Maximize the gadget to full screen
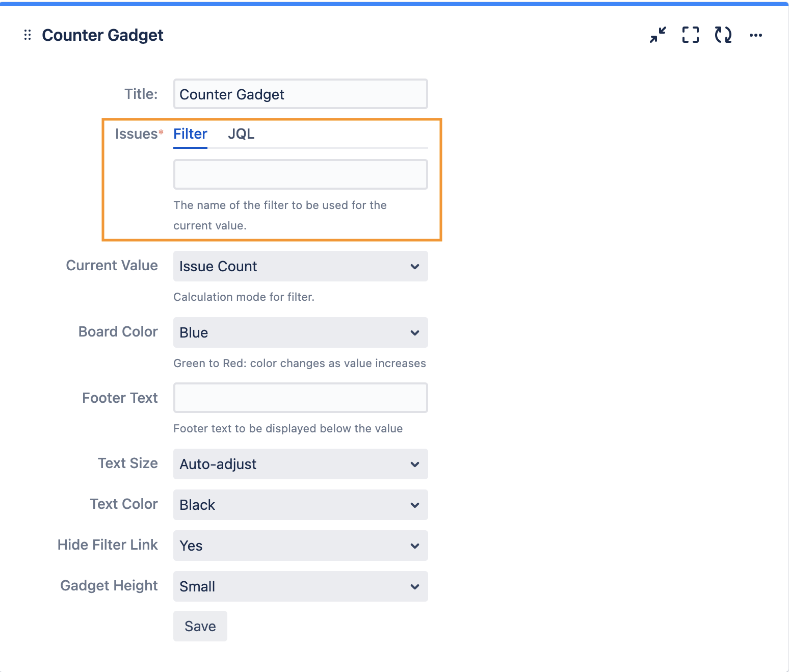The width and height of the screenshot is (789, 672). (x=690, y=35)
